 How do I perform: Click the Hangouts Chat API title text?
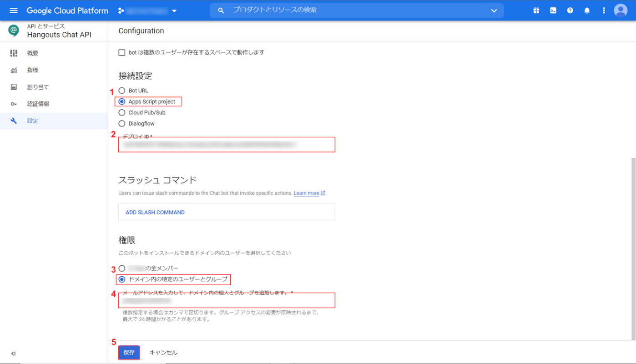(x=59, y=35)
